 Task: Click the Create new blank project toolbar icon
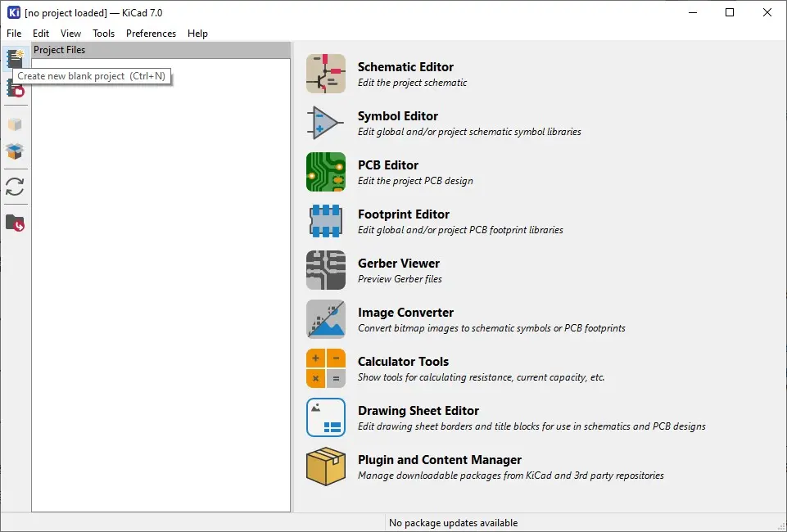(15, 59)
